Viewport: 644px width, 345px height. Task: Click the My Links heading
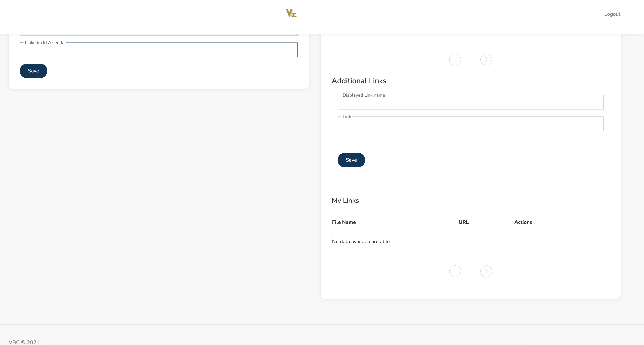pos(345,200)
